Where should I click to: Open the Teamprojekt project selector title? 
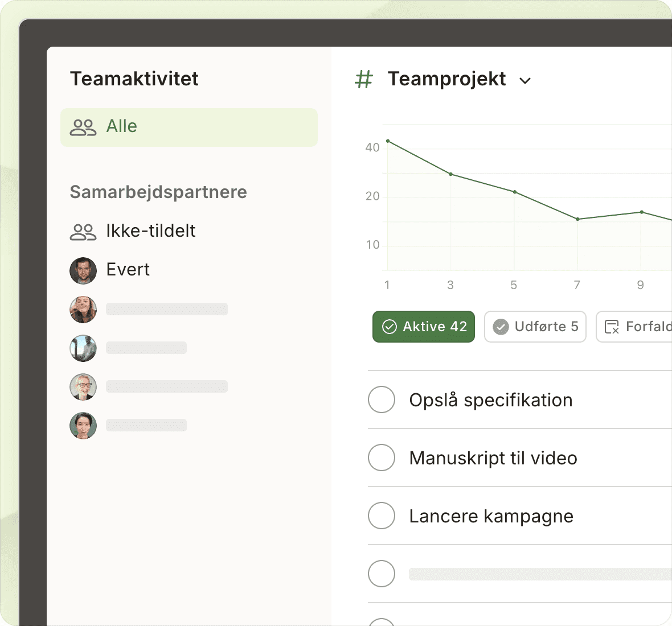446,79
